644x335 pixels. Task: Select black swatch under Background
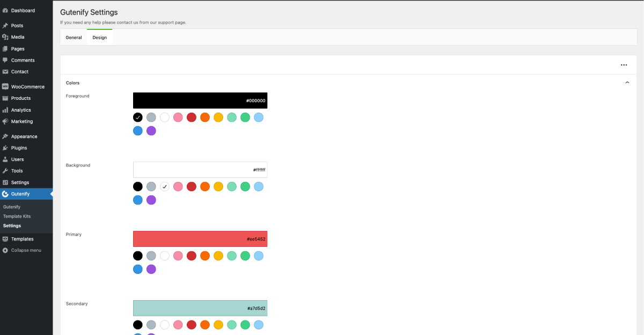[x=138, y=186]
